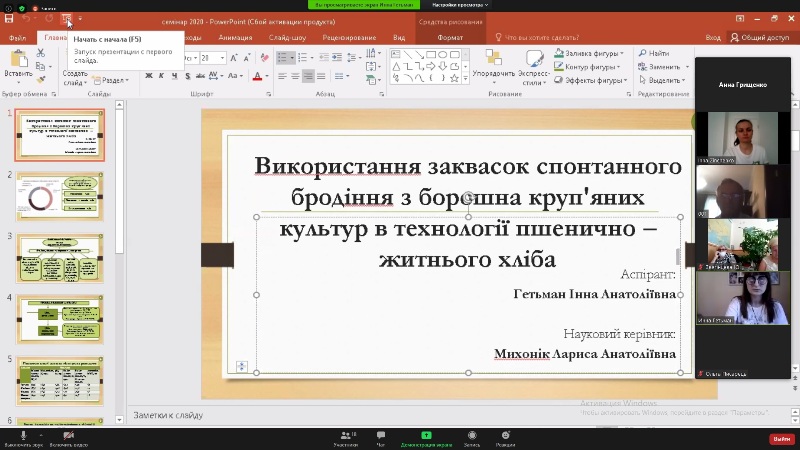Expand the Раздел section dropdown
This screenshot has height=450, width=800.
[x=113, y=81]
